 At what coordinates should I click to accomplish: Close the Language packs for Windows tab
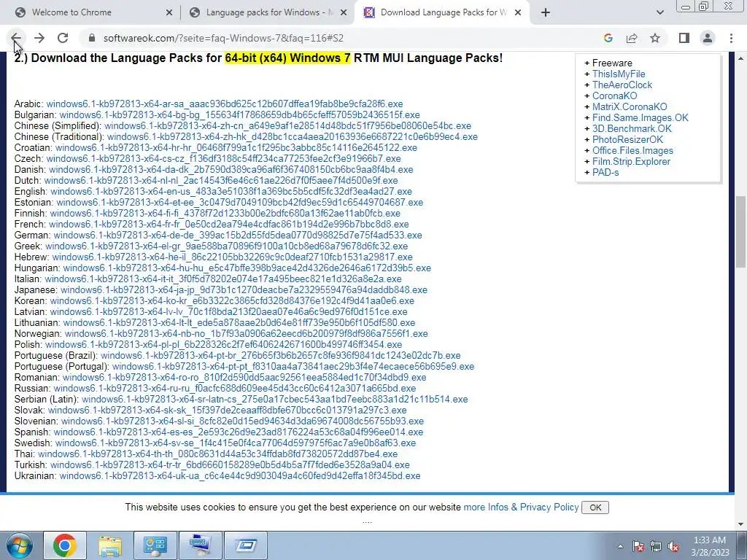[344, 12]
